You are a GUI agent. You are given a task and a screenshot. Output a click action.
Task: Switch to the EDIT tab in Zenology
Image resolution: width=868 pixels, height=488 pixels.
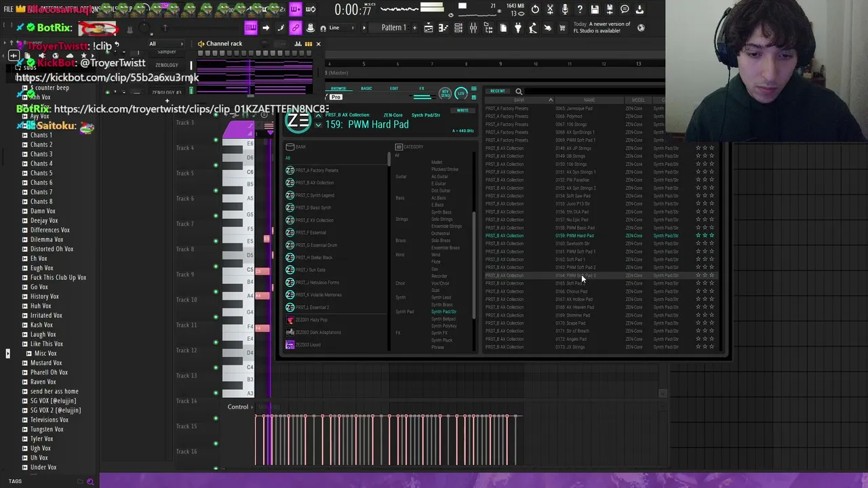pos(394,89)
